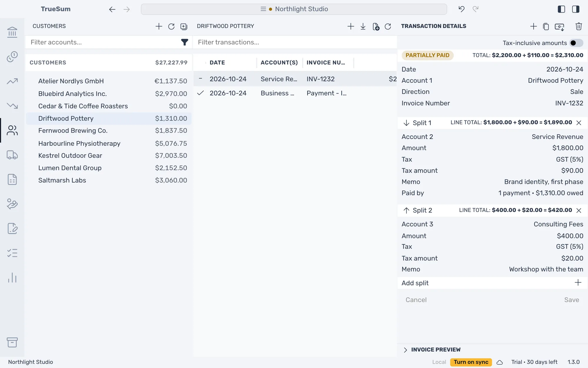Open the bank accounts sidebar icon
This screenshot has width=588, height=368.
(x=12, y=32)
